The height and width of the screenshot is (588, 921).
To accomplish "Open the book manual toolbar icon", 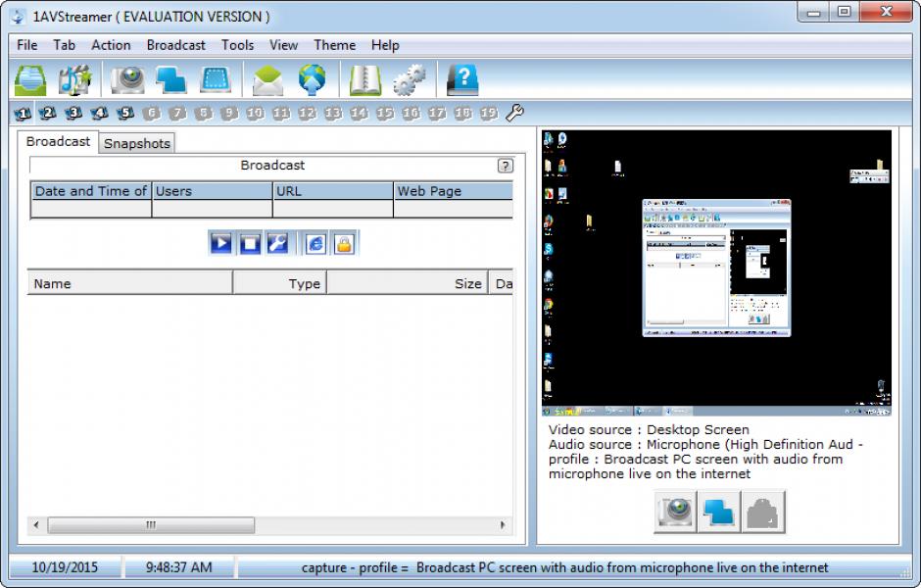I will [x=364, y=80].
